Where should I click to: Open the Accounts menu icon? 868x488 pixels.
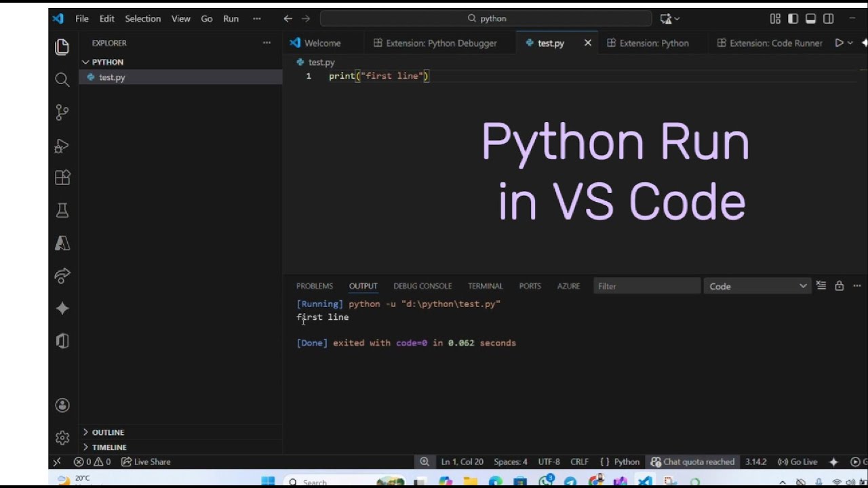(x=62, y=405)
